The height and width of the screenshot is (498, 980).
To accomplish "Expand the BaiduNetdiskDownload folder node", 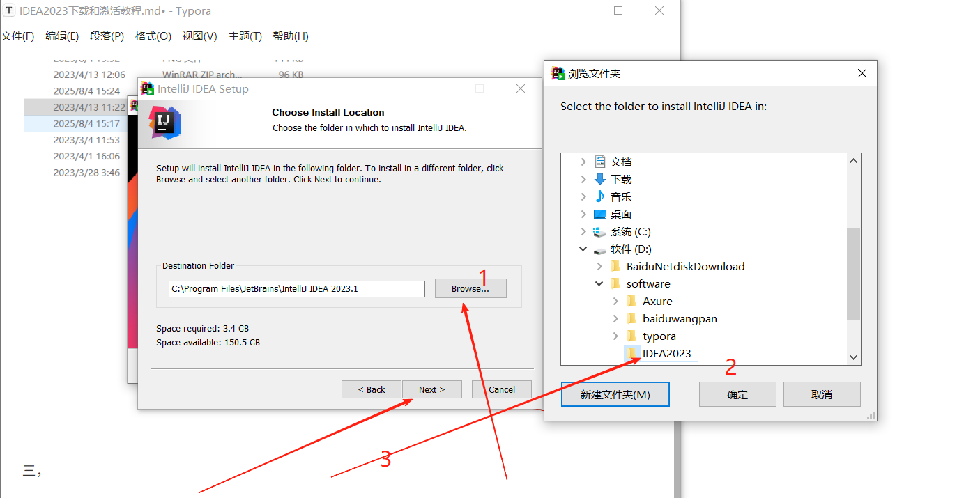I will [599, 266].
